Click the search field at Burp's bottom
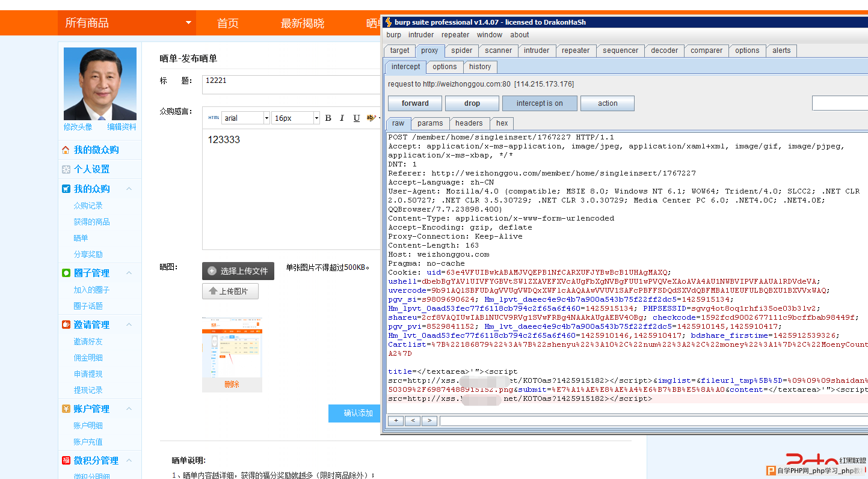This screenshot has width=868, height=479. [x=653, y=421]
